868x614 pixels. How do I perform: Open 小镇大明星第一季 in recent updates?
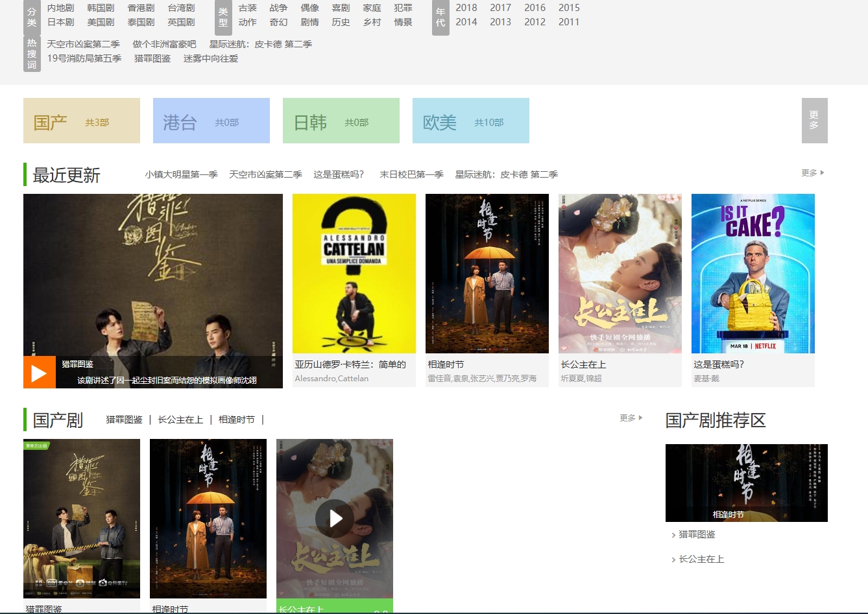tap(182, 174)
